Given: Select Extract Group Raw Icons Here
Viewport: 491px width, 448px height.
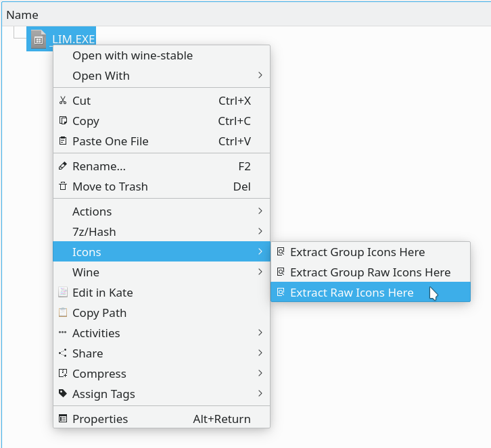Looking at the screenshot, I should 371,272.
